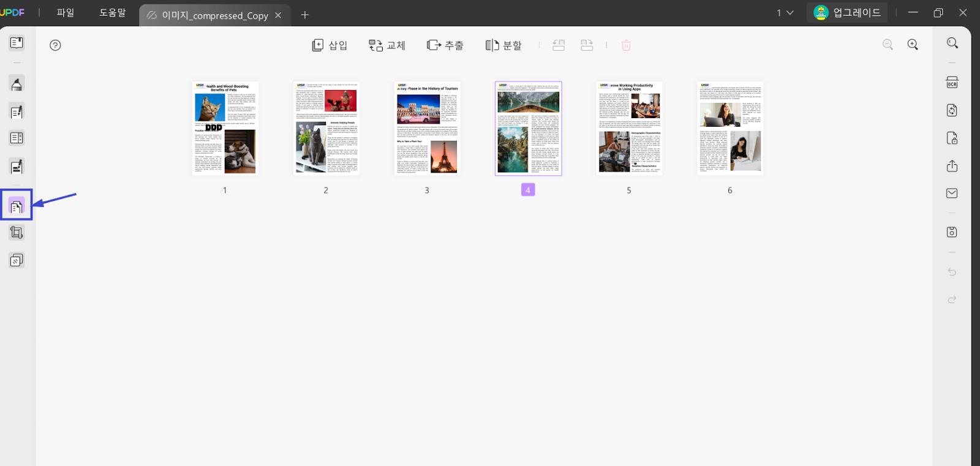Image resolution: width=980 pixels, height=466 pixels.
Task: Zoom out thumbnails with minus magnifier
Action: tap(888, 45)
